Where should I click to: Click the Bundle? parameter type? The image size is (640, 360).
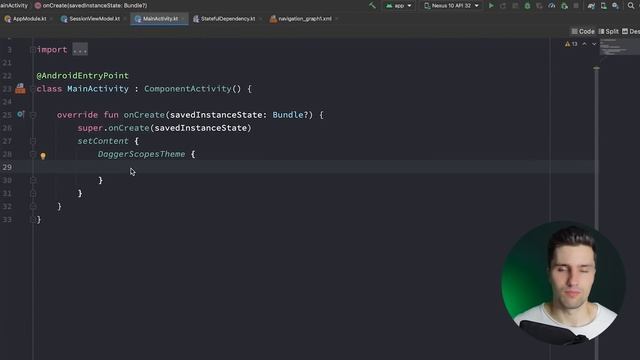coord(290,115)
